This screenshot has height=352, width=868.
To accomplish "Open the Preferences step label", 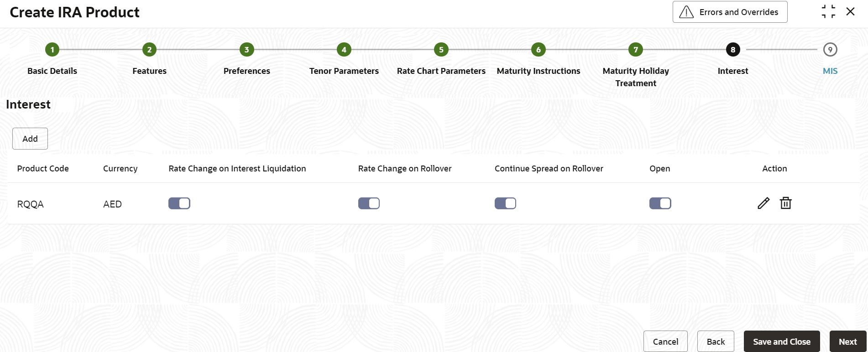I will tap(247, 71).
